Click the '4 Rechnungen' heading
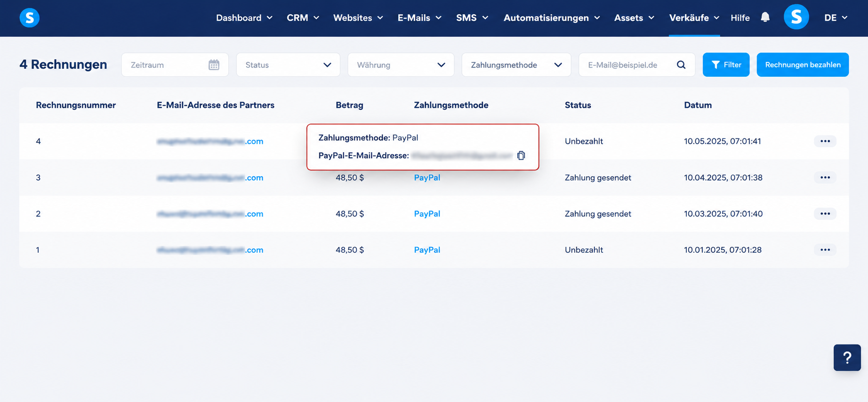The width and height of the screenshot is (868, 402). pyautogui.click(x=63, y=65)
